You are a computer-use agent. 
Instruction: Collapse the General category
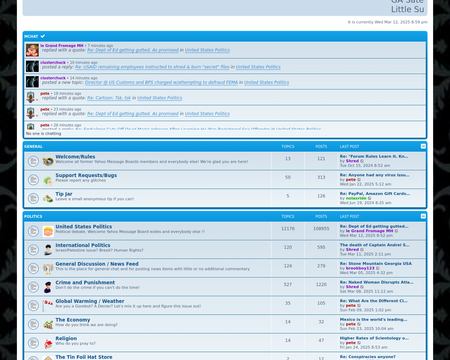[x=423, y=146]
